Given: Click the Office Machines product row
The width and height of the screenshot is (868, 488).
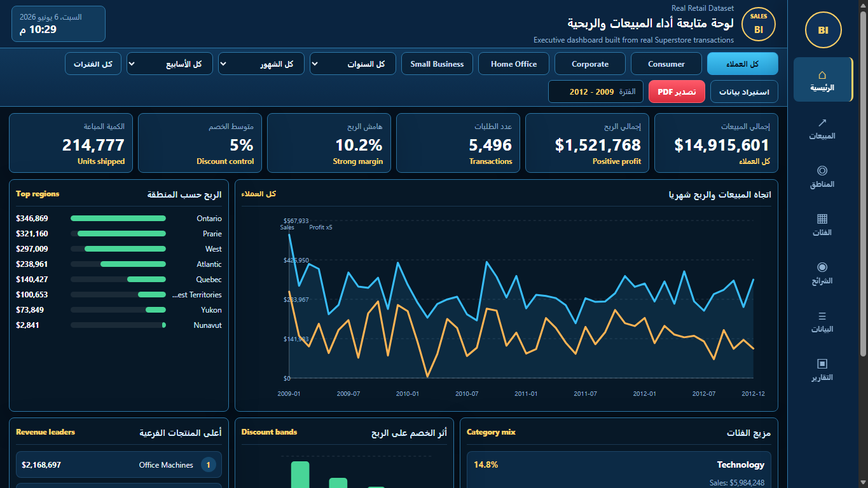Looking at the screenshot, I should click(119, 465).
